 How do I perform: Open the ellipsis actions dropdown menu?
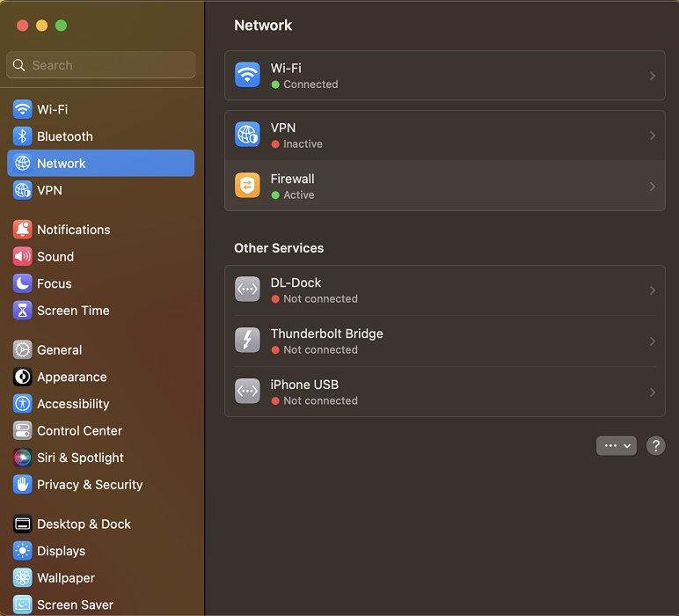pyautogui.click(x=617, y=446)
